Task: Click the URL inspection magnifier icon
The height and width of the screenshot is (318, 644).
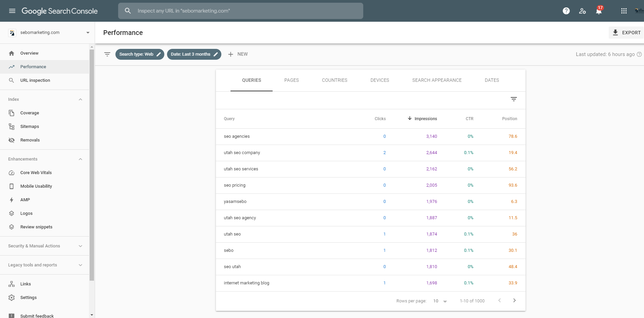Action: coord(12,80)
